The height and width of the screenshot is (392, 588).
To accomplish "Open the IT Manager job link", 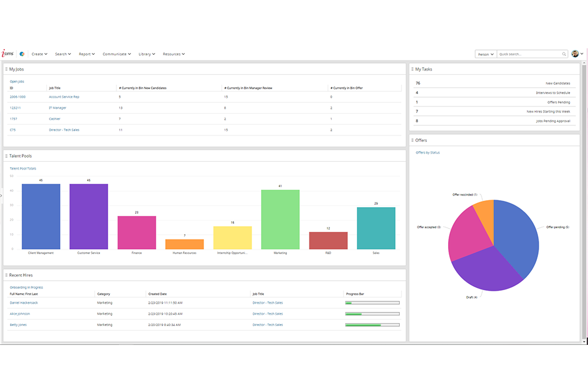I will pos(58,108).
